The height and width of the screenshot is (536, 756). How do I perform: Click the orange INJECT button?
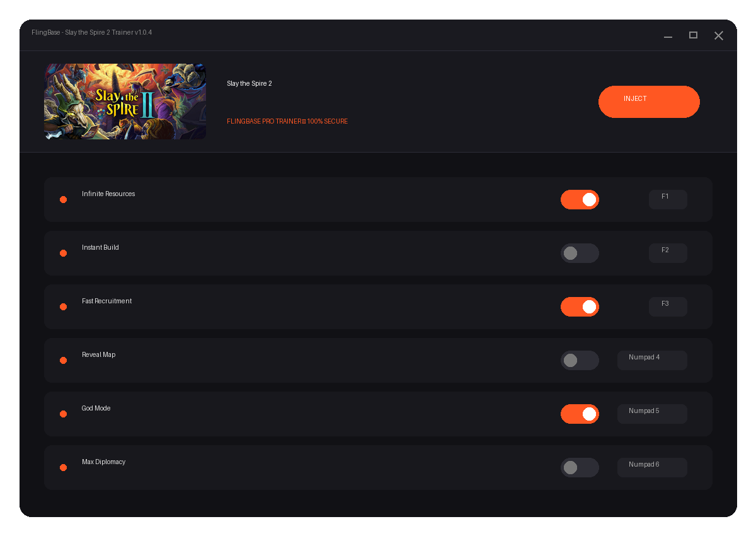[x=649, y=102]
